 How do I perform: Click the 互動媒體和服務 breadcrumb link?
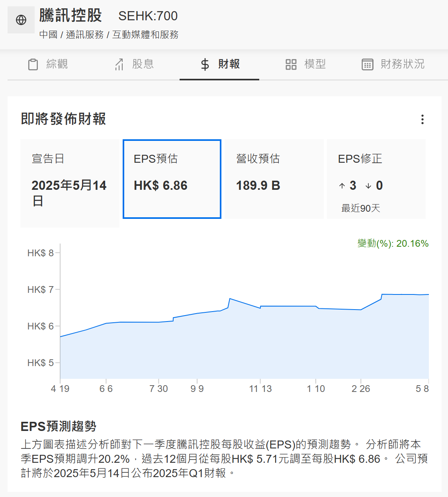click(145, 35)
